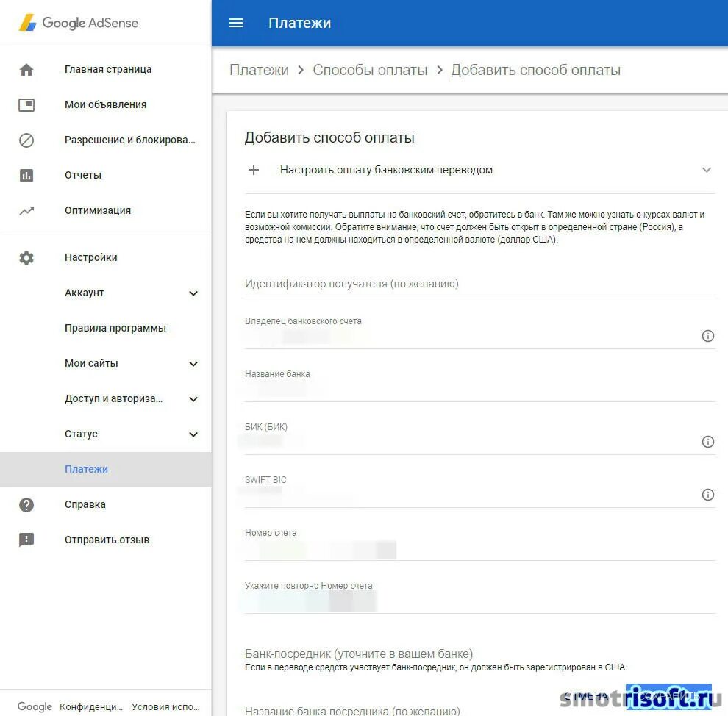Open Условия использования footer link

165,706
